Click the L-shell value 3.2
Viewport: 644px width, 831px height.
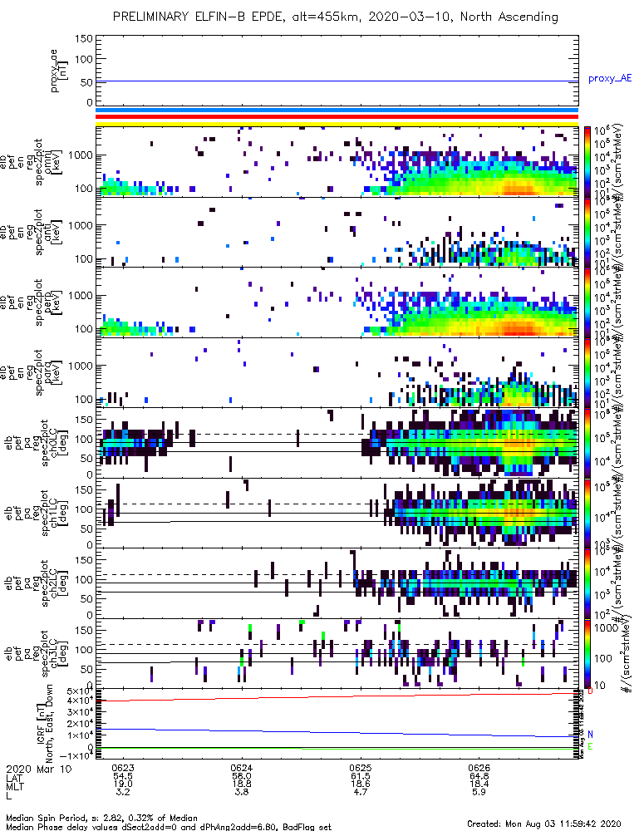coord(123,792)
